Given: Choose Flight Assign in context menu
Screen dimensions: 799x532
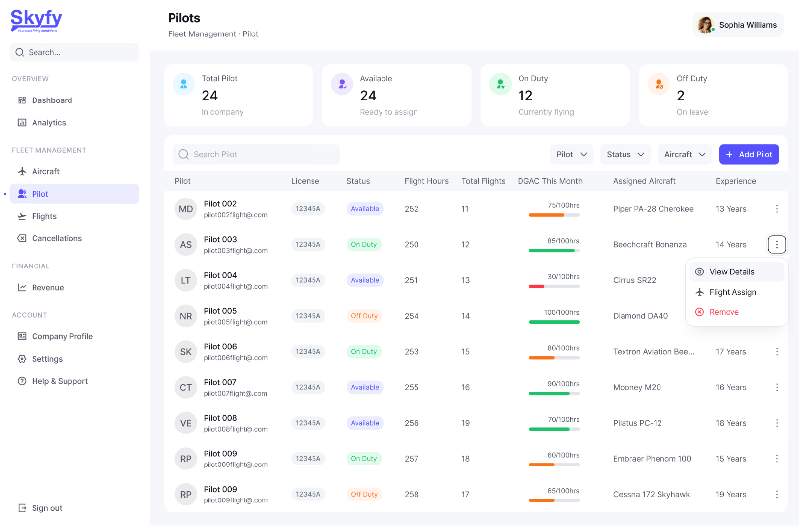Looking at the screenshot, I should pos(736,293).
